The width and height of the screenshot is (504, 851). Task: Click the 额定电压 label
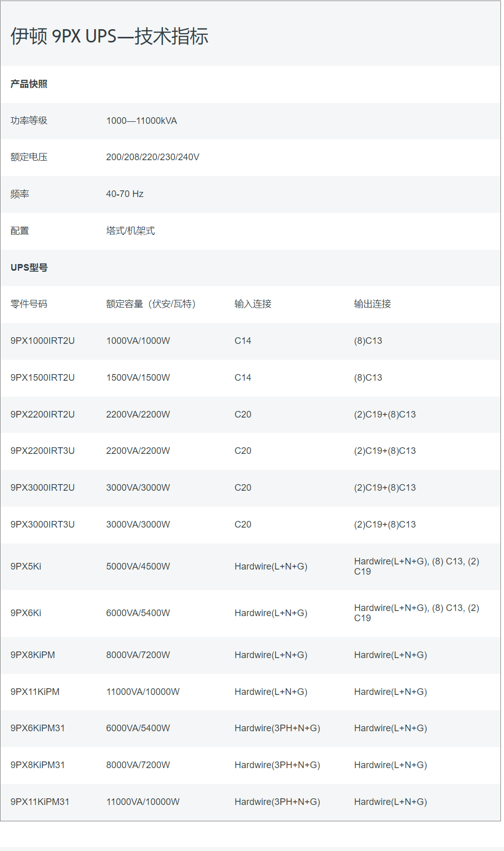[x=29, y=157]
